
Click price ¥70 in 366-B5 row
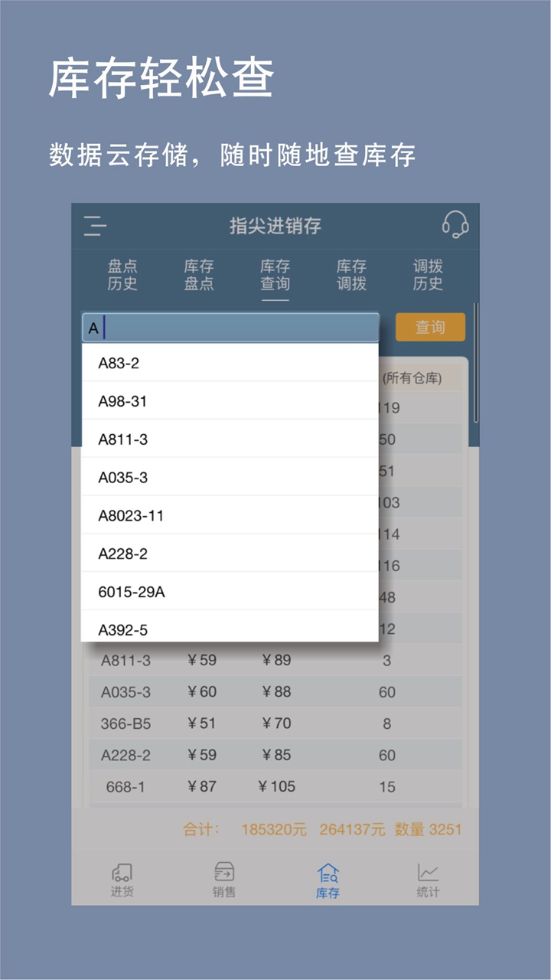(x=276, y=724)
